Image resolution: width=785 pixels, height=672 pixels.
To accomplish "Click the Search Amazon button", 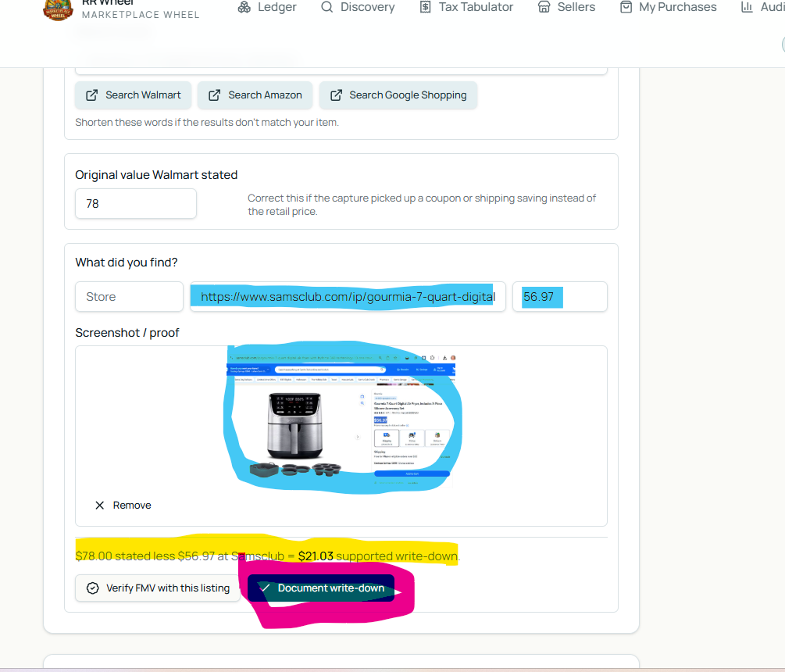I will pos(255,95).
